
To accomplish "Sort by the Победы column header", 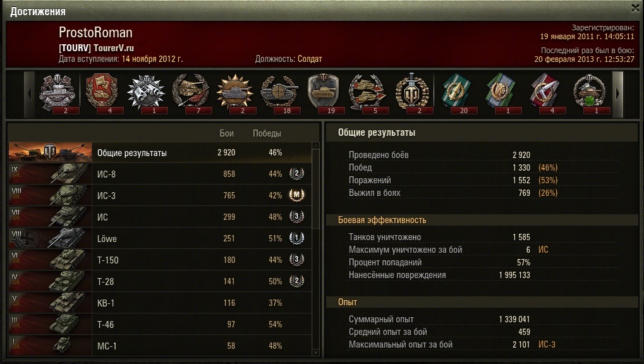I will click(267, 133).
